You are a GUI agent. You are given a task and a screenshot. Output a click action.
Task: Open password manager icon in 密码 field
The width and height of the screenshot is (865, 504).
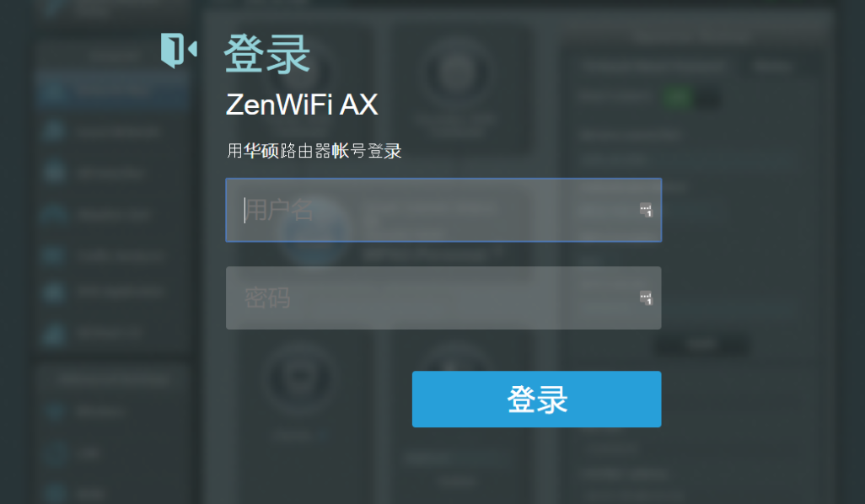point(646,298)
